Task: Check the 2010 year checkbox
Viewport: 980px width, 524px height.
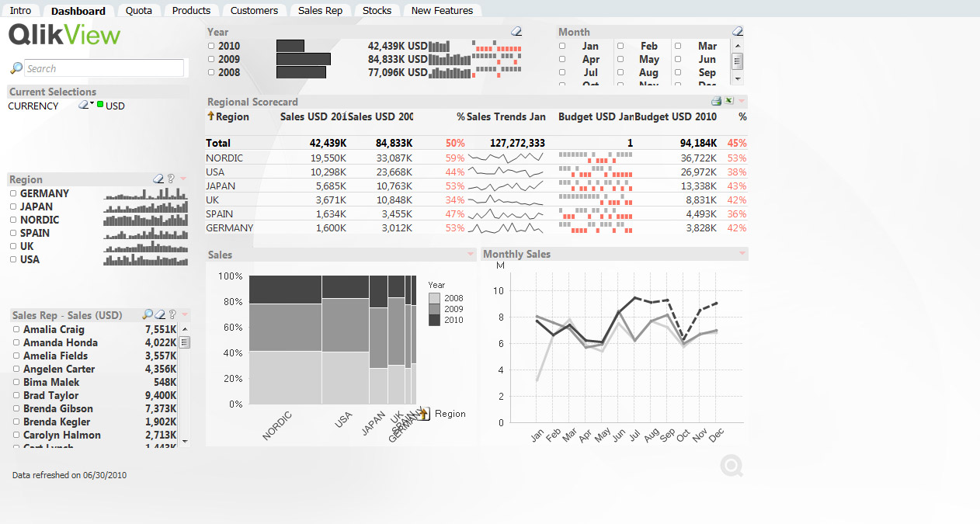Action: point(211,46)
